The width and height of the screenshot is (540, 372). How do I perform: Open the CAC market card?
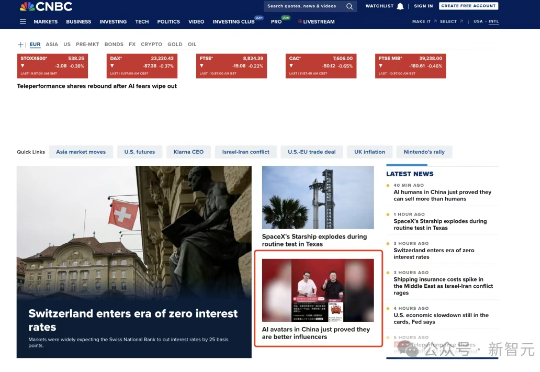point(321,66)
